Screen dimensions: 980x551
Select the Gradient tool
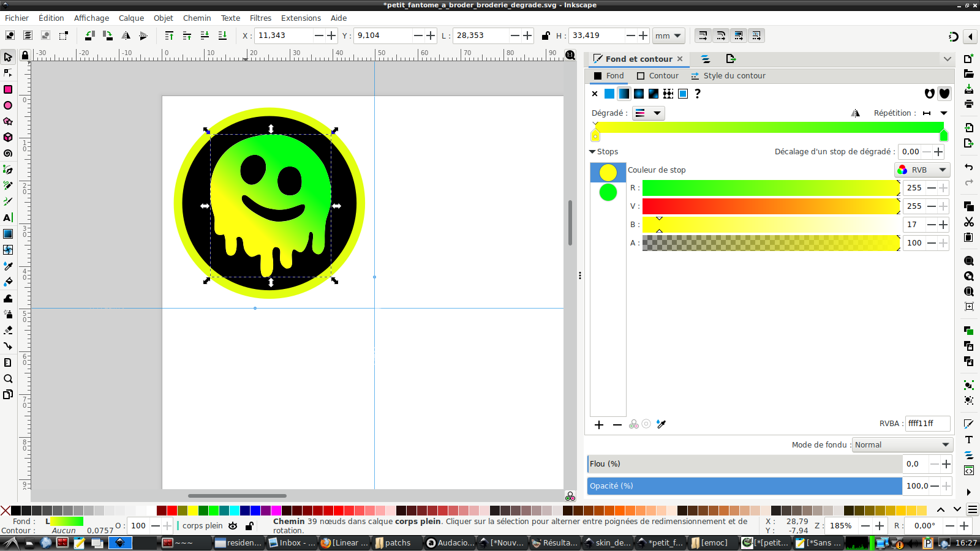(8, 233)
